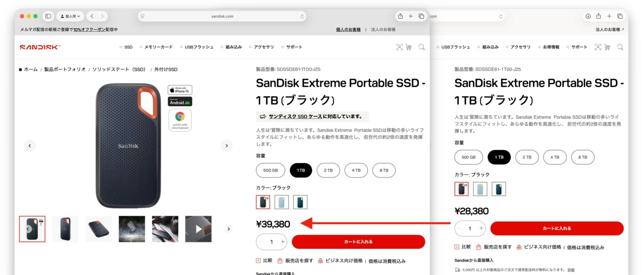Open 製品ポートフォリオ breadcrumb link

65,69
